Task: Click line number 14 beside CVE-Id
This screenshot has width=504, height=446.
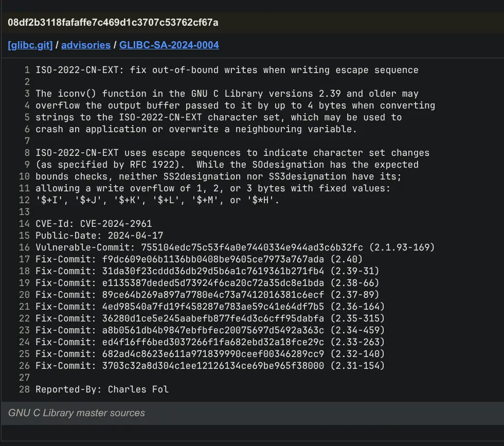Action: [x=25, y=224]
